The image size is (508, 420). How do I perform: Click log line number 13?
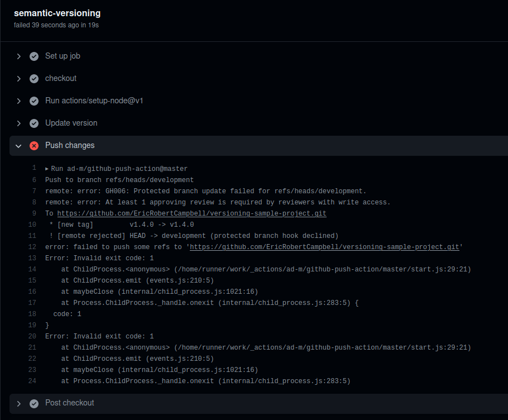point(32,258)
